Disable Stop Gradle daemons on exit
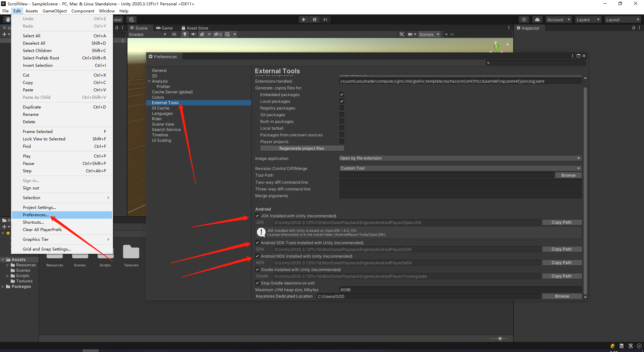This screenshot has height=352, width=644. tap(257, 283)
